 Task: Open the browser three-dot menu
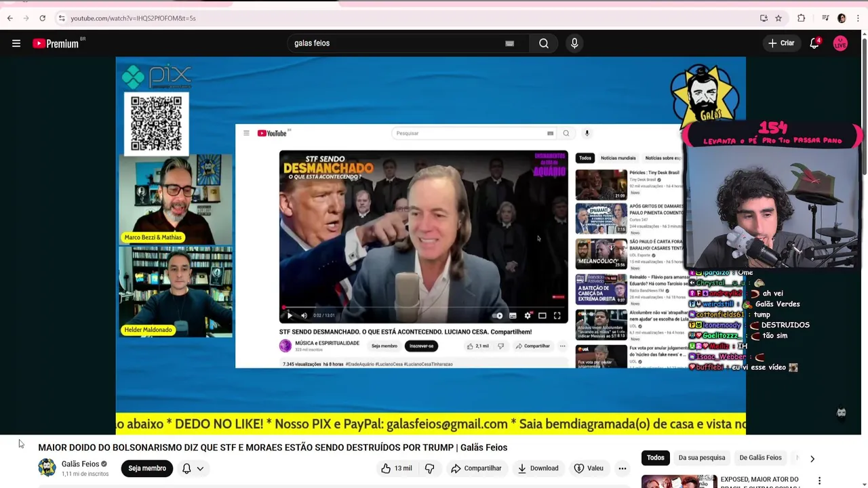click(x=858, y=18)
